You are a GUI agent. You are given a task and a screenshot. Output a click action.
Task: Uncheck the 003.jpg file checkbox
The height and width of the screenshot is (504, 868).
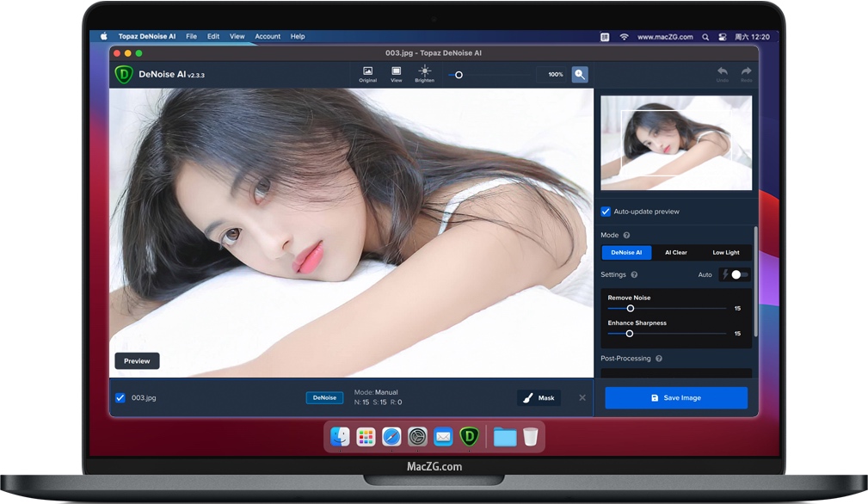point(120,397)
